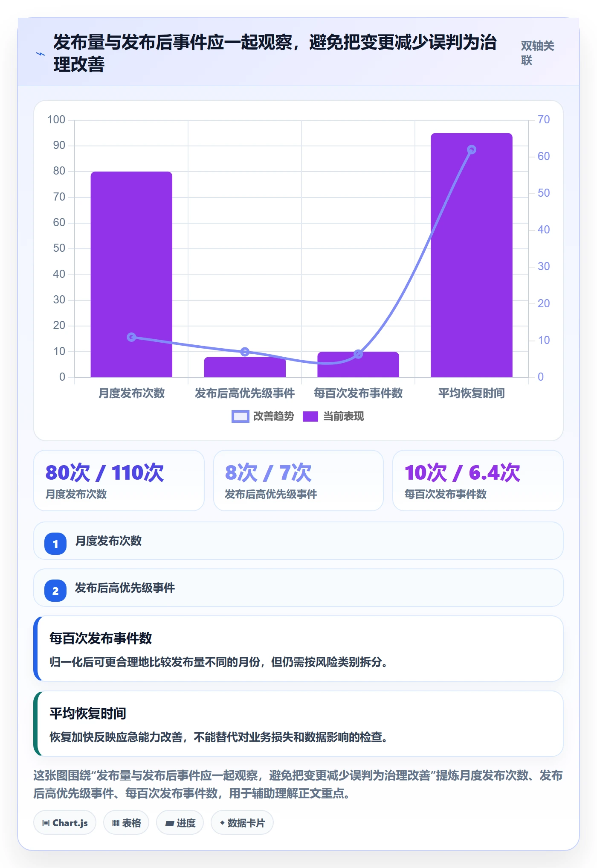Screen dimensions: 597x868
Task: Open the Chart.js tag chip
Action: (x=65, y=823)
